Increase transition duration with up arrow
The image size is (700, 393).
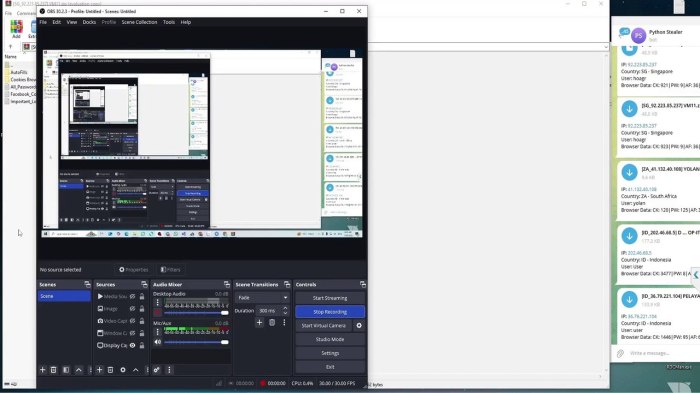pos(285,308)
